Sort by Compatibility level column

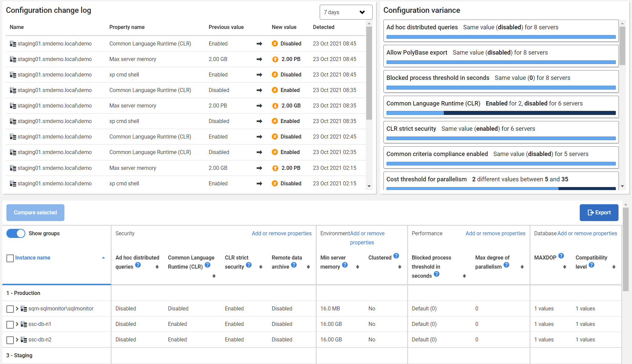(614, 267)
